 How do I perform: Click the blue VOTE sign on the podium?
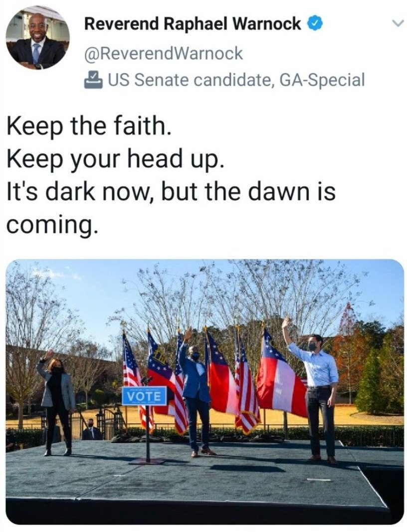point(145,396)
